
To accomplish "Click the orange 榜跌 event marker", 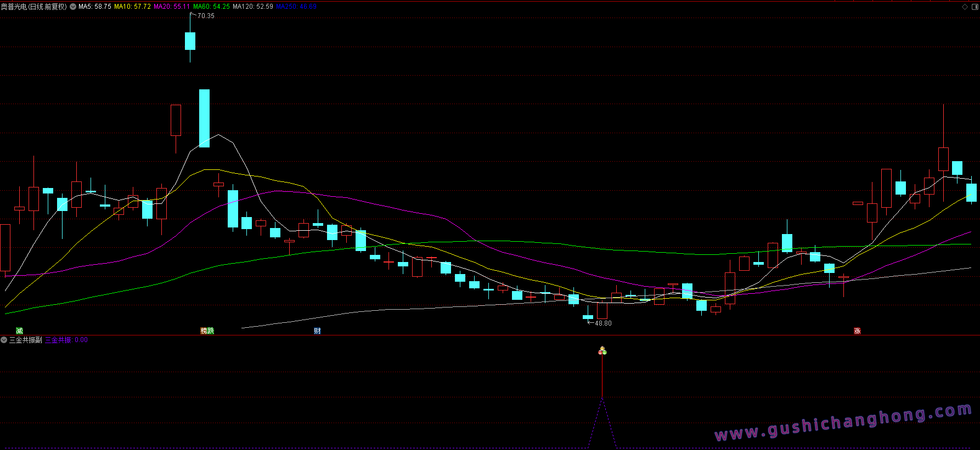I will 207,331.
